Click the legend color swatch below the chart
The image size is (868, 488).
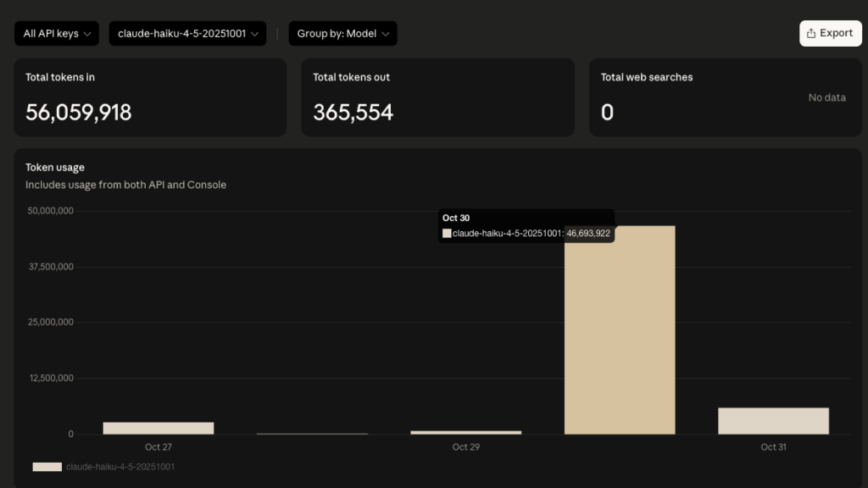click(47, 467)
